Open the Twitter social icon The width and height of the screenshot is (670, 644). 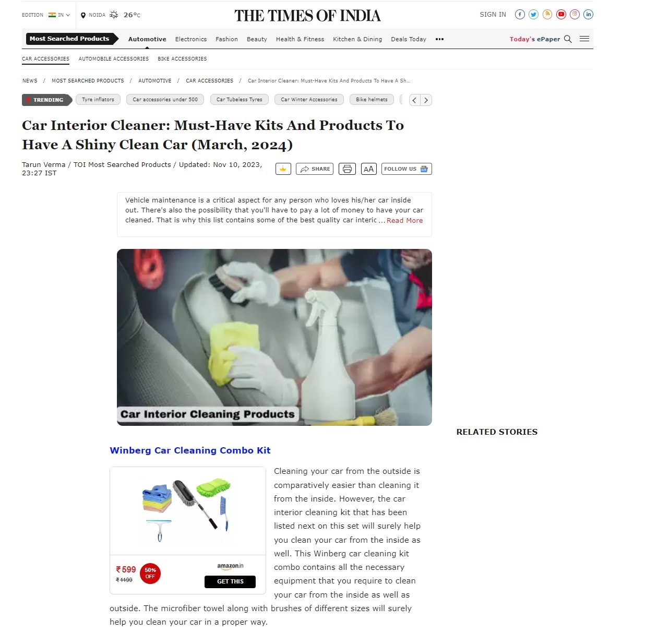533,15
